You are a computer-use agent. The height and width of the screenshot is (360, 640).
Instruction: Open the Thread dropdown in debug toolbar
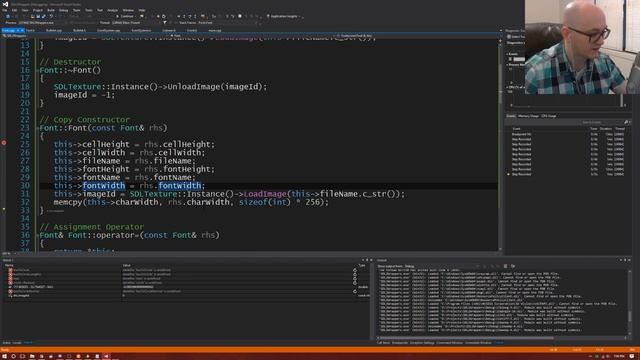point(135,23)
